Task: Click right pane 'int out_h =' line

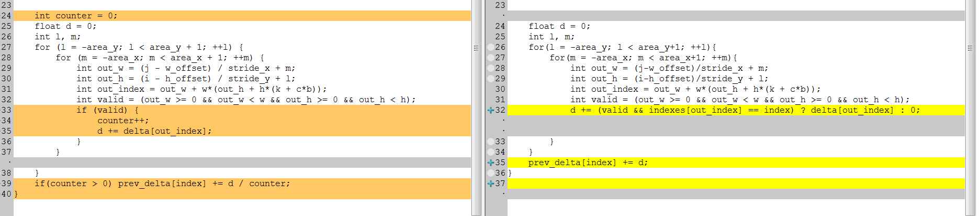Action: click(x=669, y=79)
